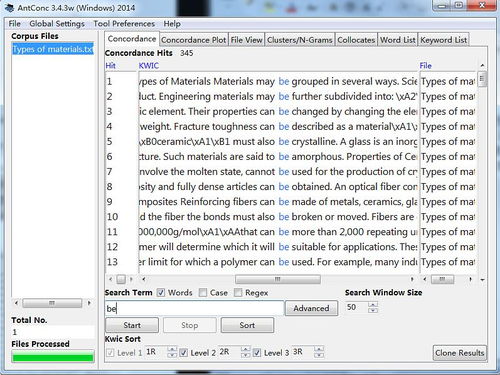The image size is (500, 375).
Task: Open the Tool Preferences menu
Action: (x=124, y=24)
